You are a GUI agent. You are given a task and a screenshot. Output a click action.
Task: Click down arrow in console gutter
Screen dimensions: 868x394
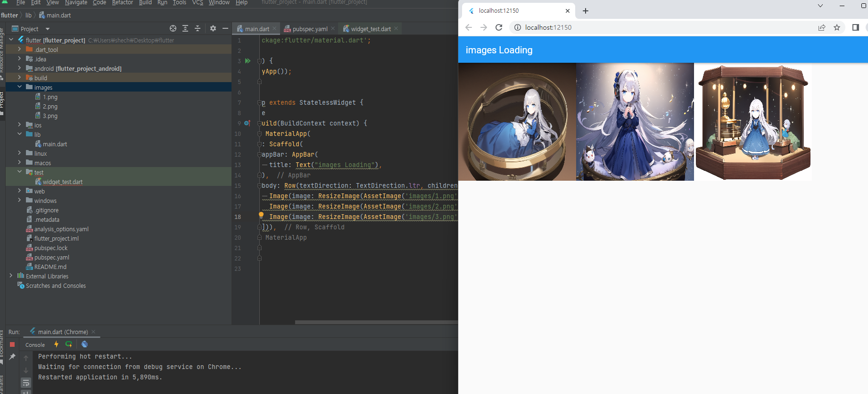tap(26, 370)
